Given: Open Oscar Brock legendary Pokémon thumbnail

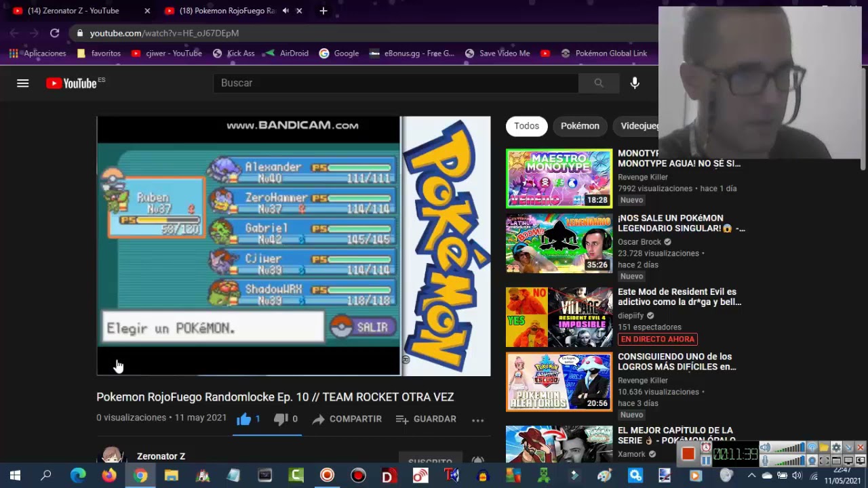Looking at the screenshot, I should 559,243.
